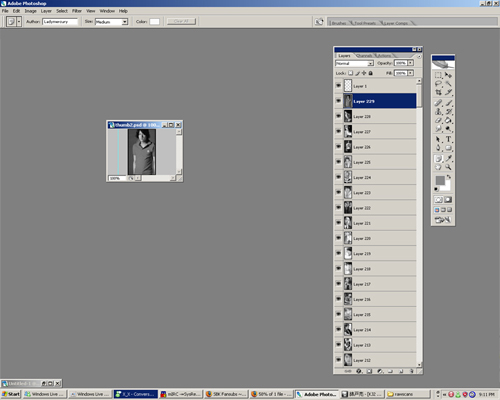The image size is (500, 400).
Task: Toggle visibility of Layer 221
Action: [x=338, y=223]
